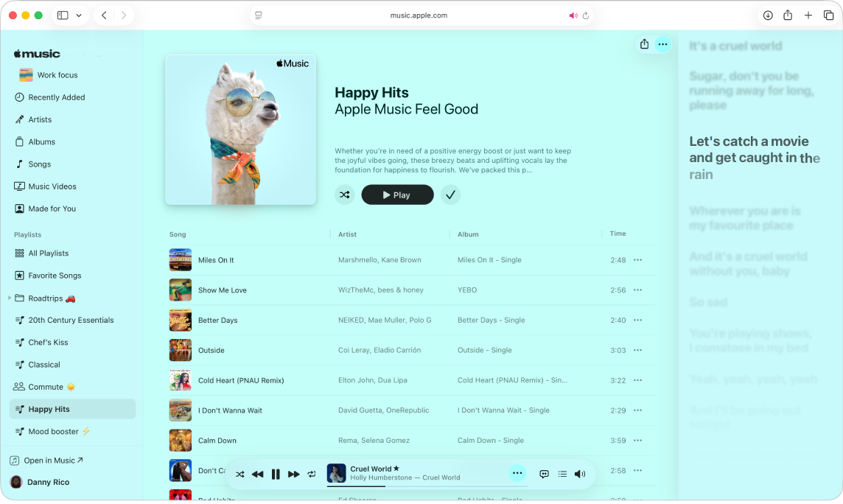Open more options for Cruel World in player
This screenshot has height=504, width=843.
(x=517, y=473)
